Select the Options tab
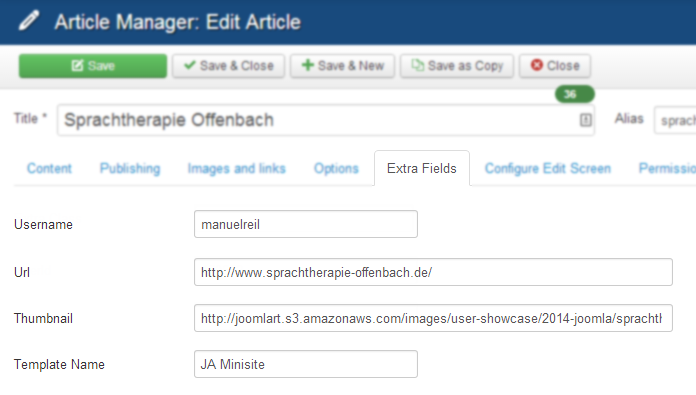 336,168
